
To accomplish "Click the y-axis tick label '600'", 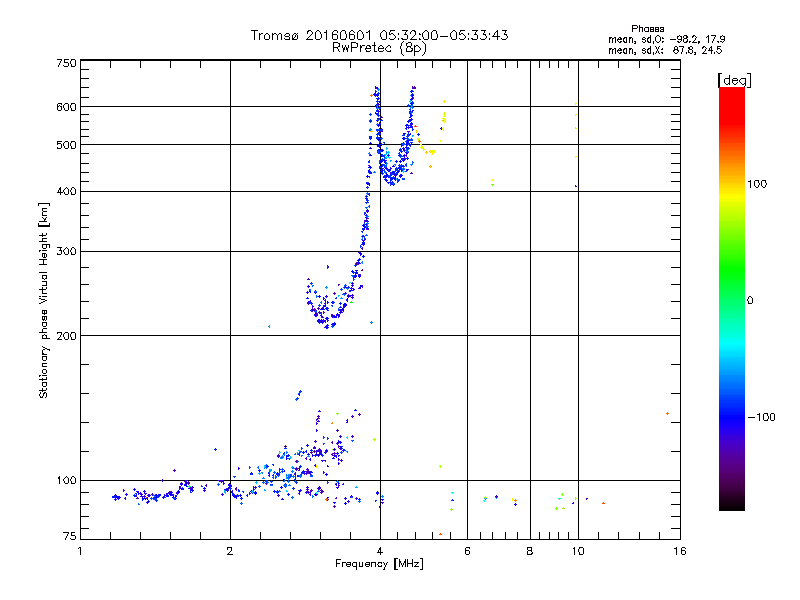I will pyautogui.click(x=66, y=107).
